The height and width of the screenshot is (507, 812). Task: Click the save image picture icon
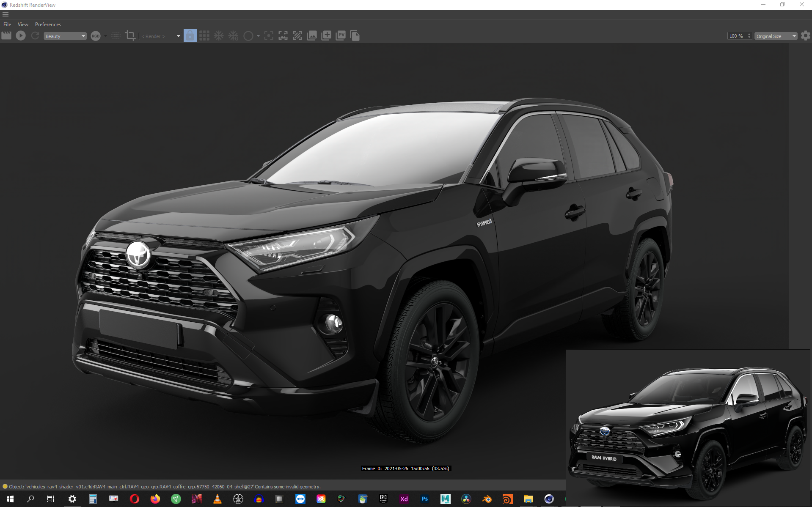[312, 36]
